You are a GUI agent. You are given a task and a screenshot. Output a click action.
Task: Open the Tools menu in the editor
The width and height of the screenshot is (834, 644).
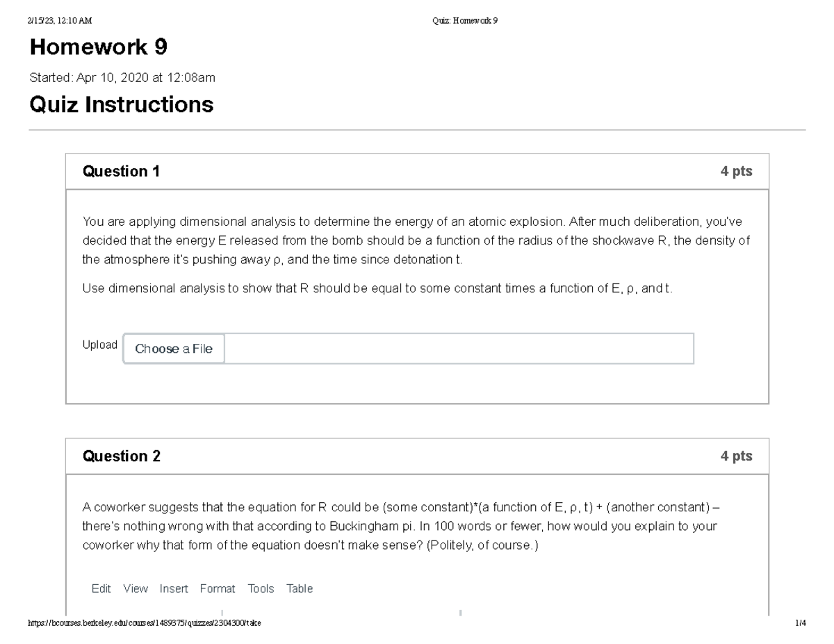point(261,588)
